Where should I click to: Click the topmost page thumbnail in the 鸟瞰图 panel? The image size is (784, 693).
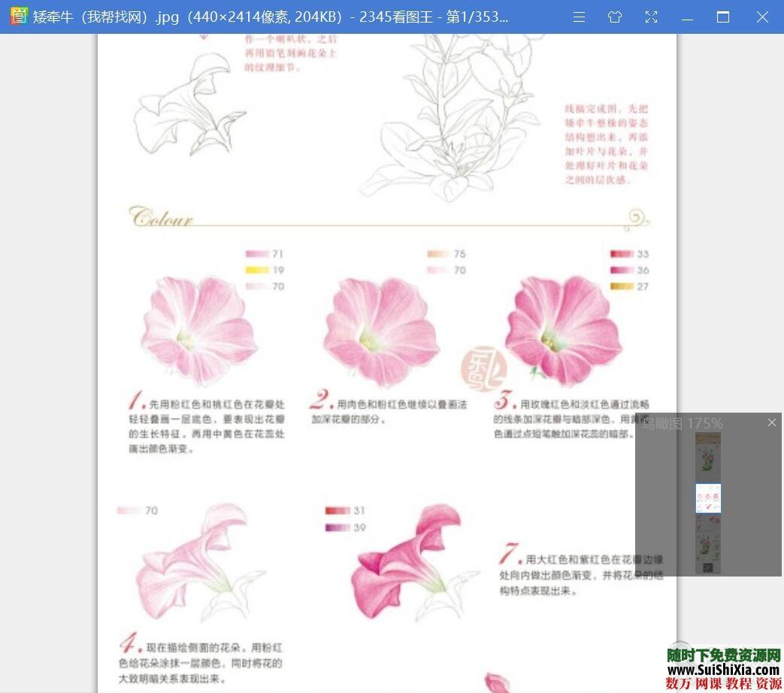click(x=707, y=457)
